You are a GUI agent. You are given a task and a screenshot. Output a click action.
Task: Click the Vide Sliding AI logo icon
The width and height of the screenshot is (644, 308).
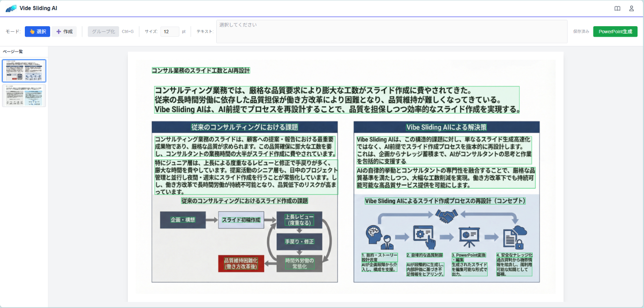pos(11,8)
